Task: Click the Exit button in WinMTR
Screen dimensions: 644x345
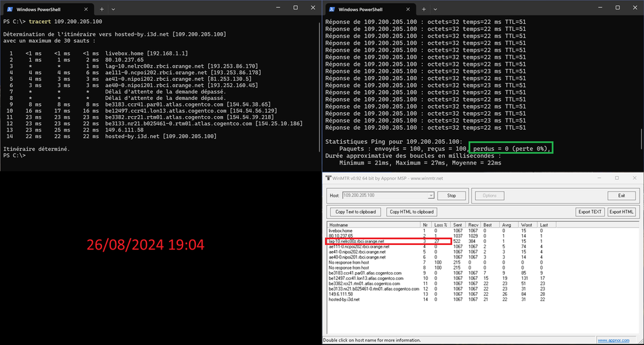Action: tap(621, 195)
